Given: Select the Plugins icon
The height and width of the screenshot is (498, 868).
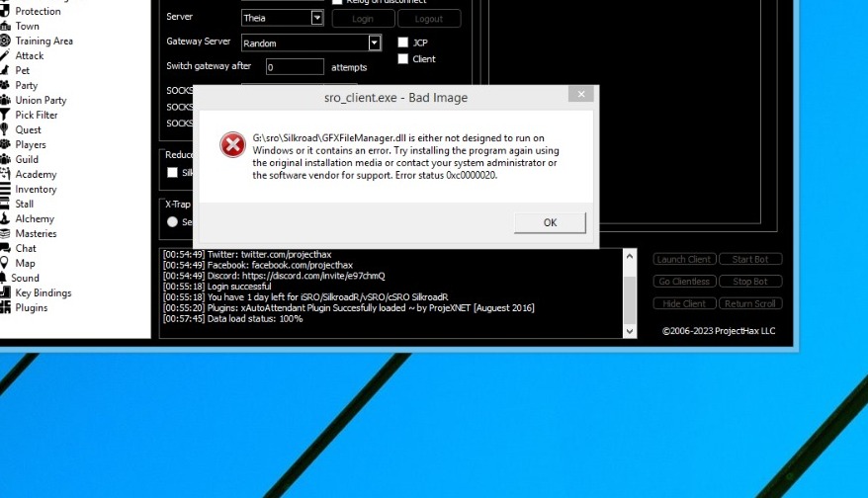Looking at the screenshot, I should click(5, 308).
